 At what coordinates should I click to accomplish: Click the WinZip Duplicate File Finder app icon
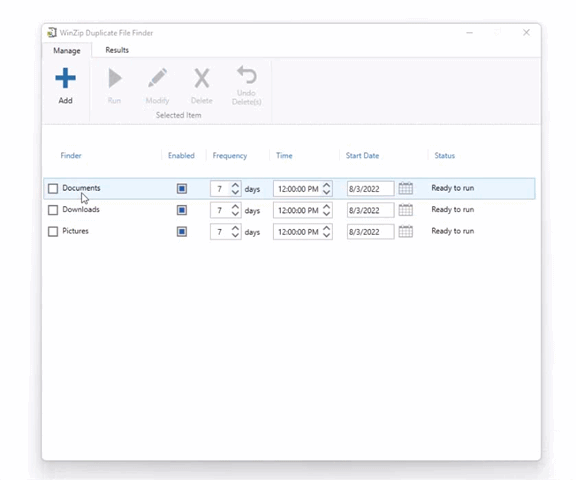tap(52, 33)
